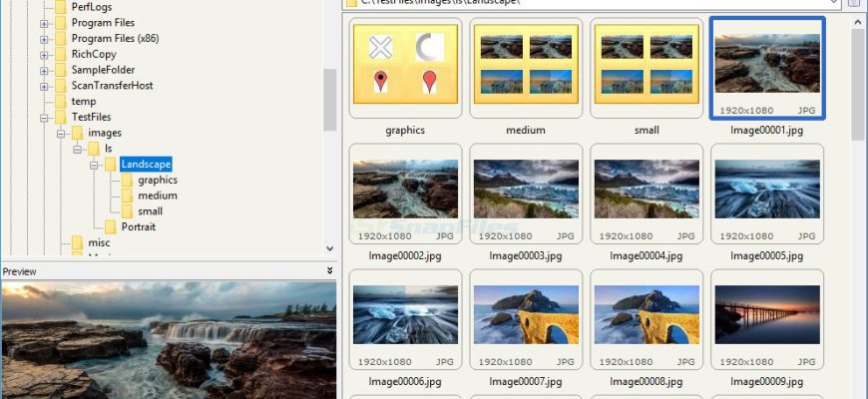Select the Landscape folder in tree
Screen dimensions: 868x399
pos(146,165)
